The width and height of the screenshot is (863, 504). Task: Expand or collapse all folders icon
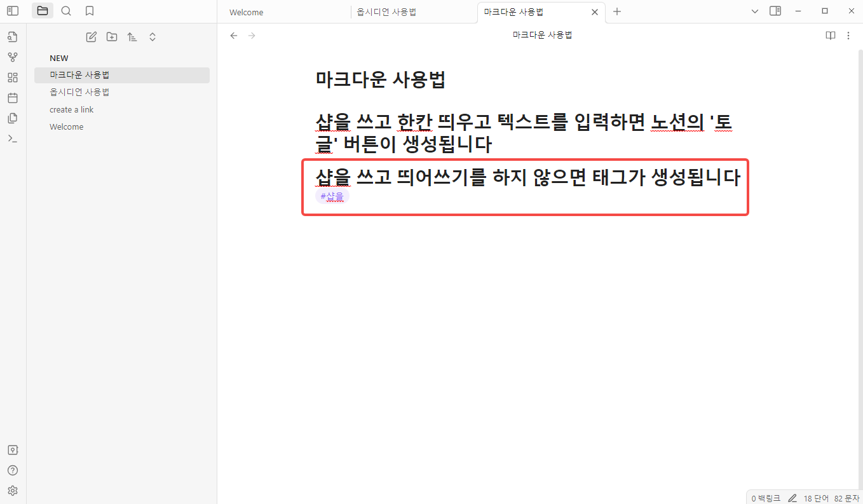tap(153, 37)
